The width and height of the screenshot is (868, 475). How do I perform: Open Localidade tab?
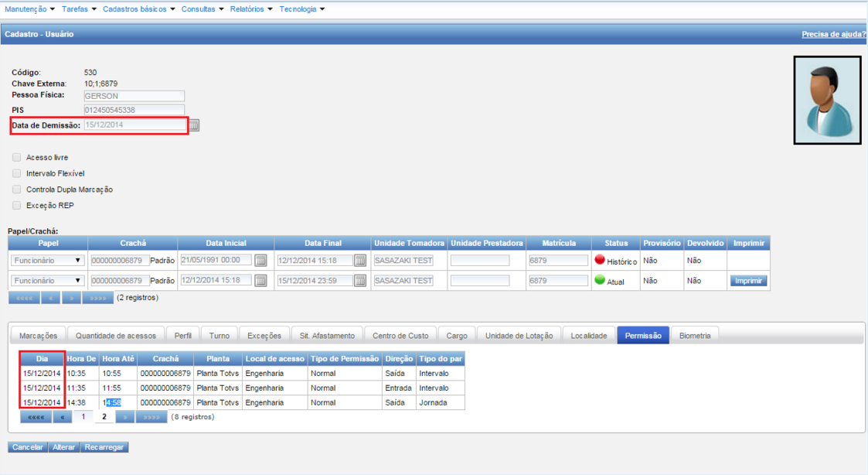coord(588,336)
